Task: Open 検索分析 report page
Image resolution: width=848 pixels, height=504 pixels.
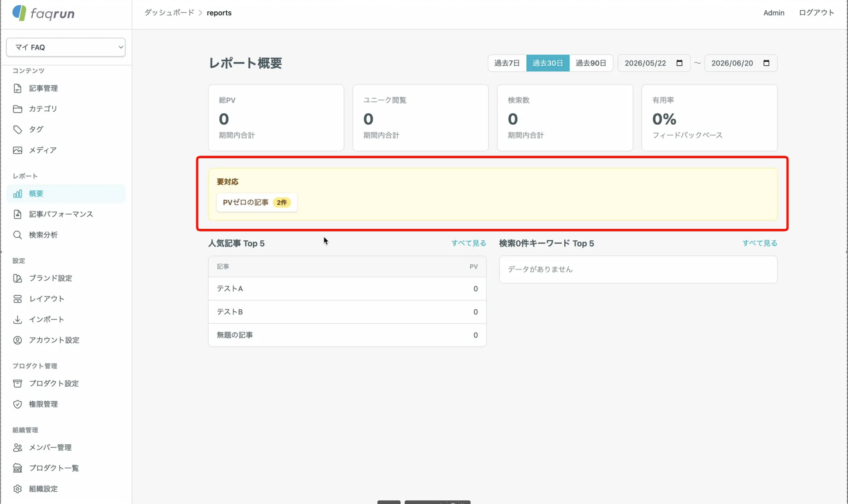Action: pyautogui.click(x=66, y=235)
